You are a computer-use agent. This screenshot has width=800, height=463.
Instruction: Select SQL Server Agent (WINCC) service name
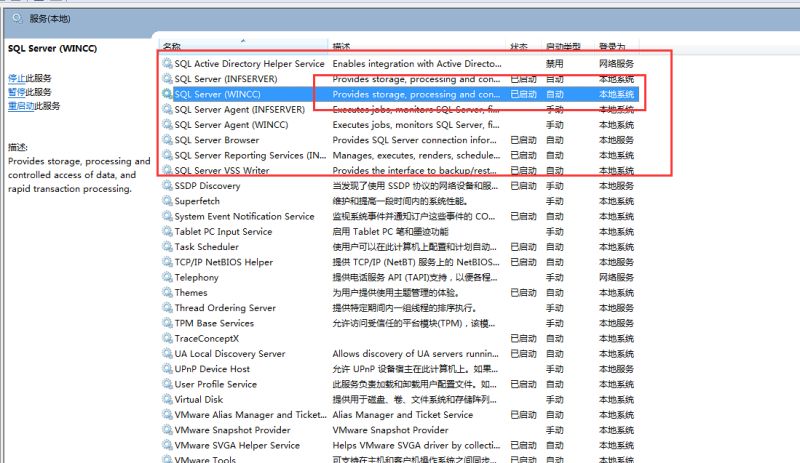pos(231,125)
